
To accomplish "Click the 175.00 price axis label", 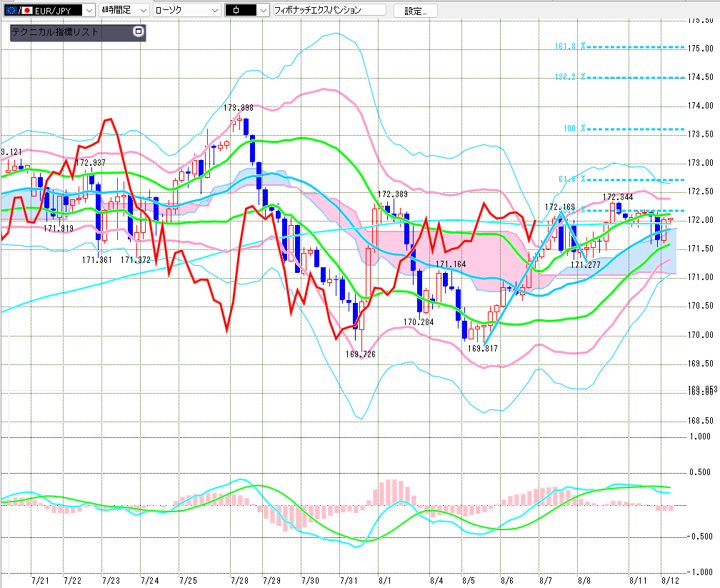I will [701, 49].
